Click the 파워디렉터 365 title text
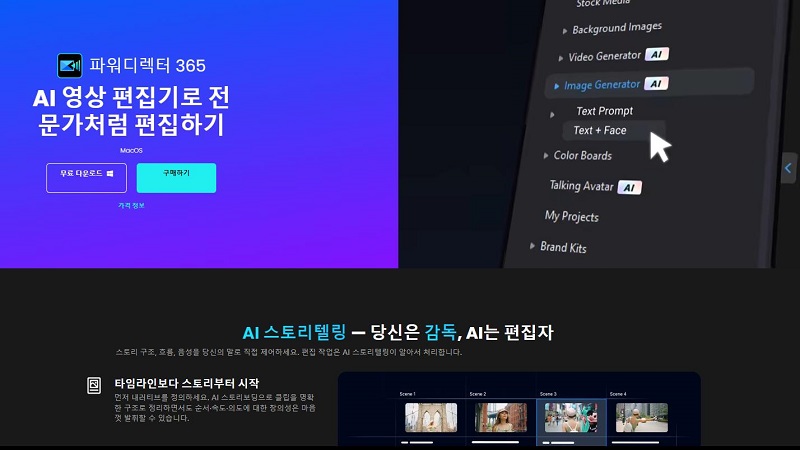800x450 pixels. click(147, 65)
